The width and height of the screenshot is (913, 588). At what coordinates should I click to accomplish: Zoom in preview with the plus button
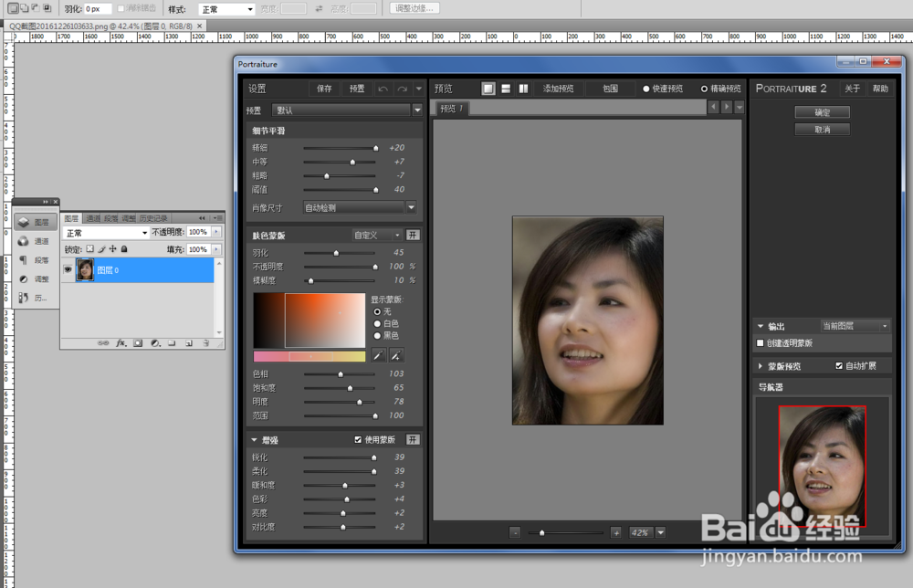pyautogui.click(x=615, y=532)
